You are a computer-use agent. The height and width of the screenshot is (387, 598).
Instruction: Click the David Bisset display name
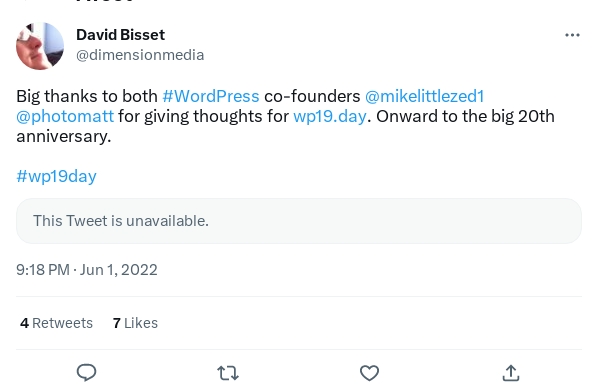pyautogui.click(x=121, y=35)
